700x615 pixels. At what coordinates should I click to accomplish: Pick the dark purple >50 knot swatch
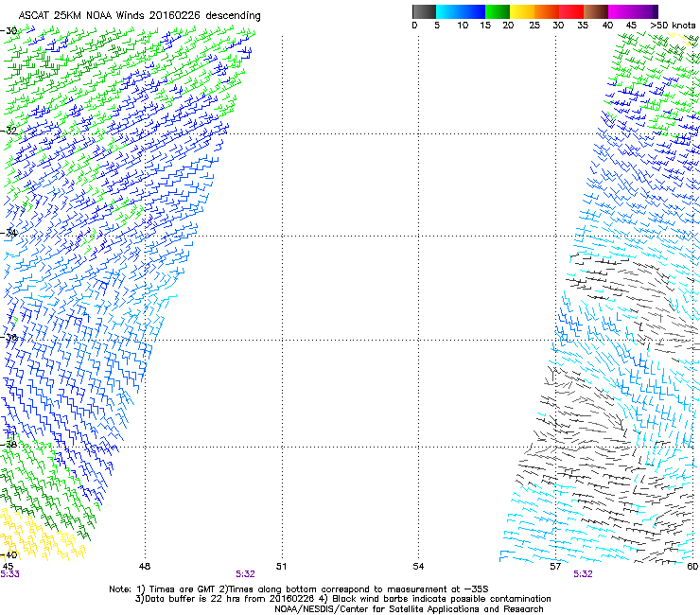click(x=656, y=11)
